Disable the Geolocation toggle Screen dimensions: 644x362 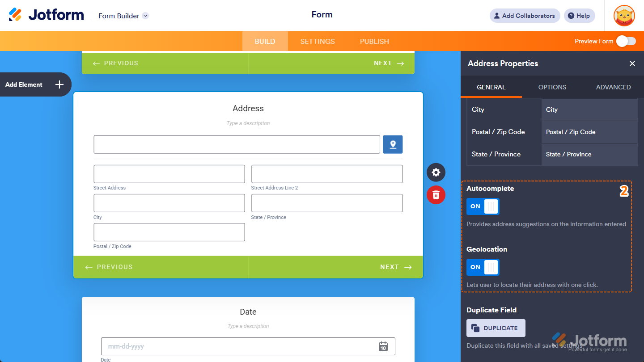[483, 267]
